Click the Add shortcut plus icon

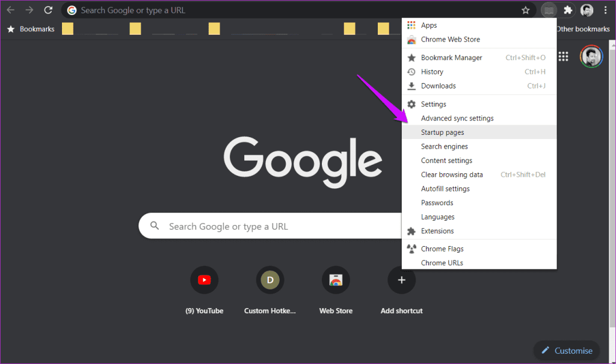[401, 279]
